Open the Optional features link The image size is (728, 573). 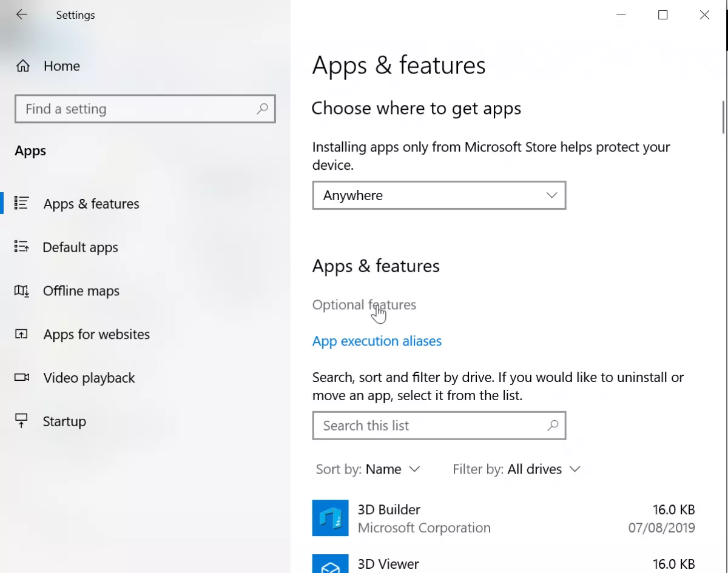click(364, 304)
